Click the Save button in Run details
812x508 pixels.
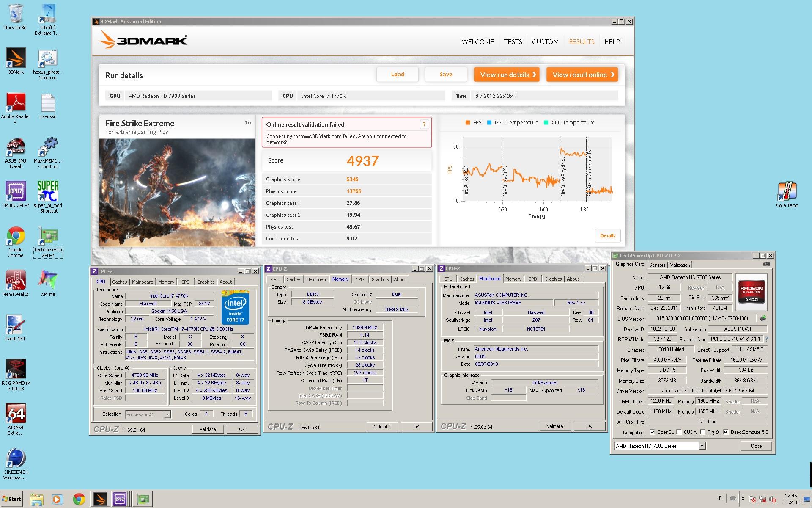(446, 74)
